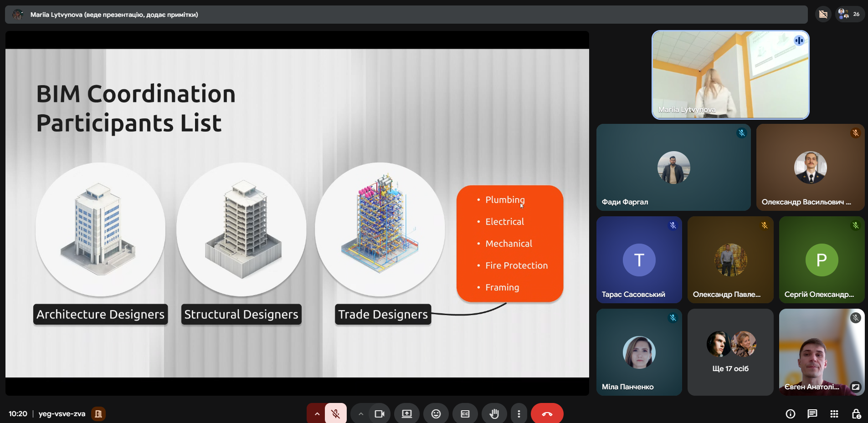This screenshot has width=868, height=423.
Task: Open the activities grid icon
Action: coord(834,414)
